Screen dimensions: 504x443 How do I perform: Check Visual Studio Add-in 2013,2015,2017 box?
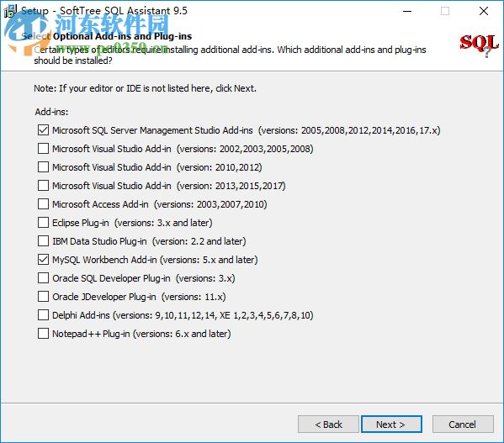[43, 186]
